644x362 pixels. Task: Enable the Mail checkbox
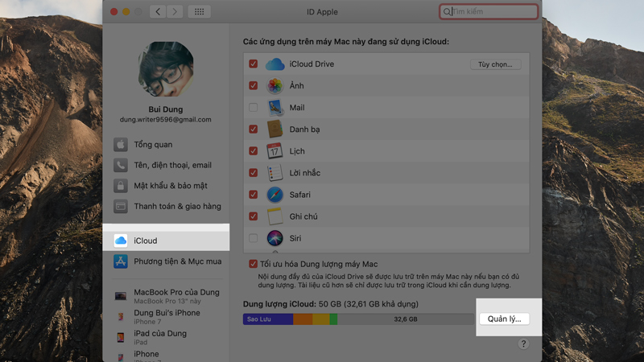click(254, 108)
